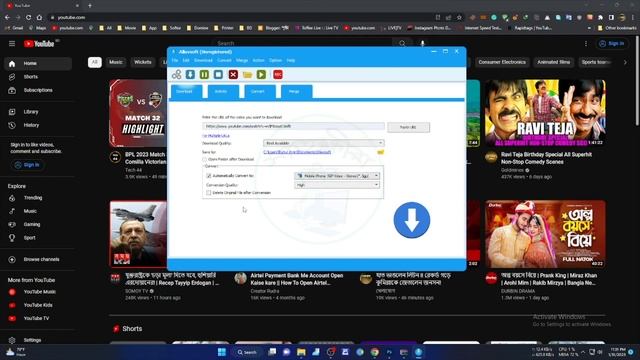Viewport: 640px width, 360px height.
Task: Open Windows Start menu
Action: pyautogui.click(x=222, y=352)
